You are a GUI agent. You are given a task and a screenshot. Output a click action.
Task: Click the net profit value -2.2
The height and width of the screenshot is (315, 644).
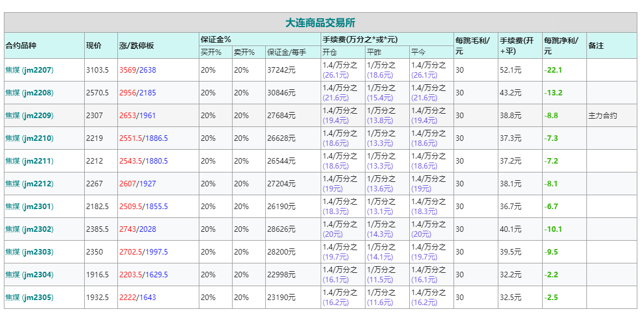click(x=551, y=275)
